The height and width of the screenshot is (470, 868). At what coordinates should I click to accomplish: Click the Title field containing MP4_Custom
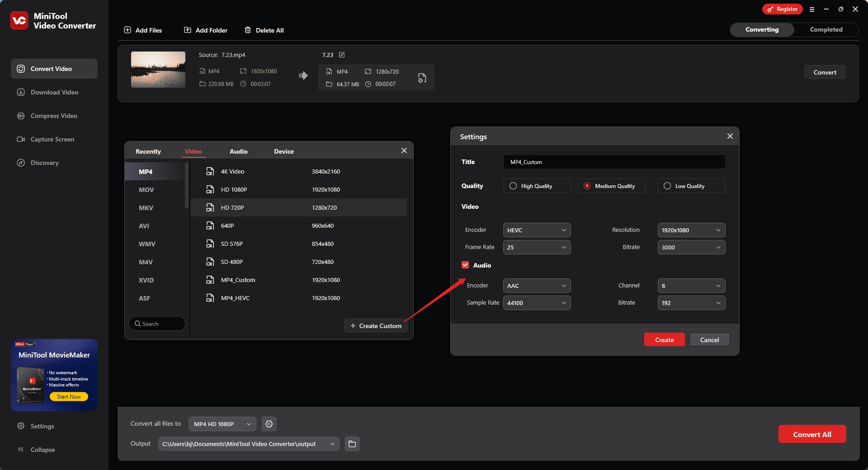coord(614,162)
